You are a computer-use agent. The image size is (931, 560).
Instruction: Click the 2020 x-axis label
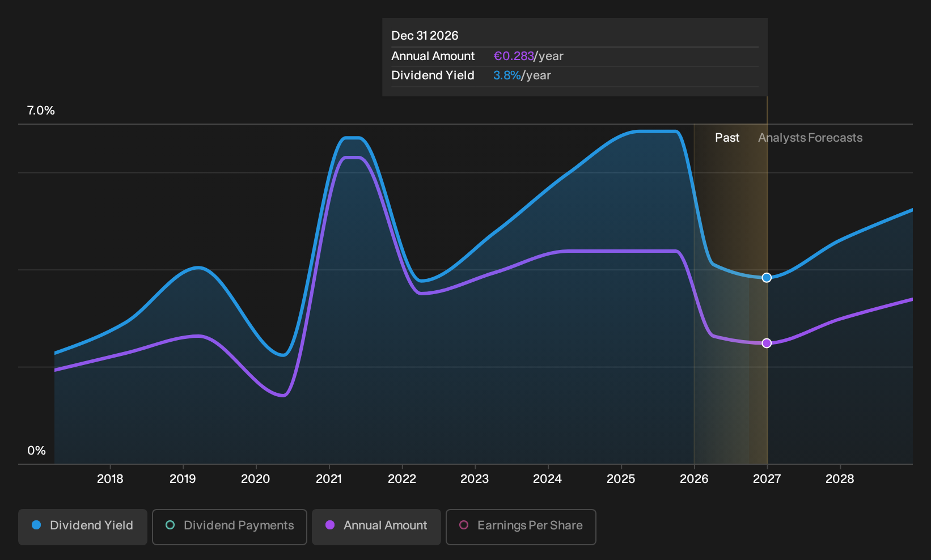256,479
